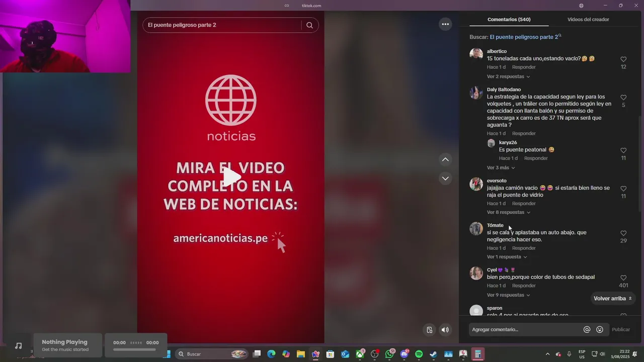
Task: Like Tómate's comment with the heart
Action: (623, 233)
